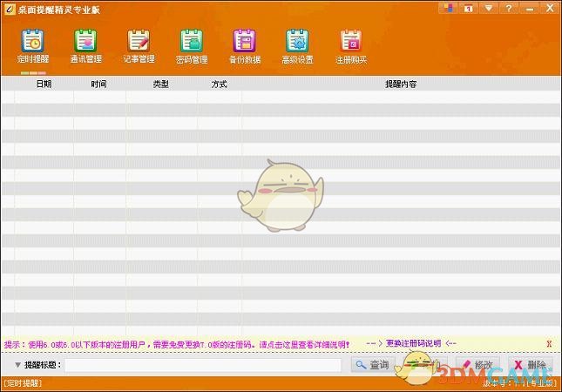Click the 提醒内容 column header
Image resolution: width=562 pixels, height=392 pixels.
(x=401, y=84)
